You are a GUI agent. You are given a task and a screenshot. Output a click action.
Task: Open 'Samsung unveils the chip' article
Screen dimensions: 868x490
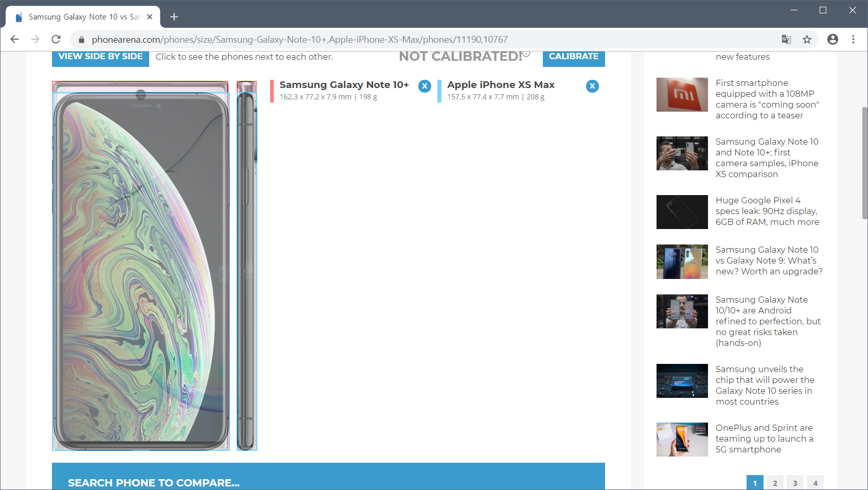765,386
